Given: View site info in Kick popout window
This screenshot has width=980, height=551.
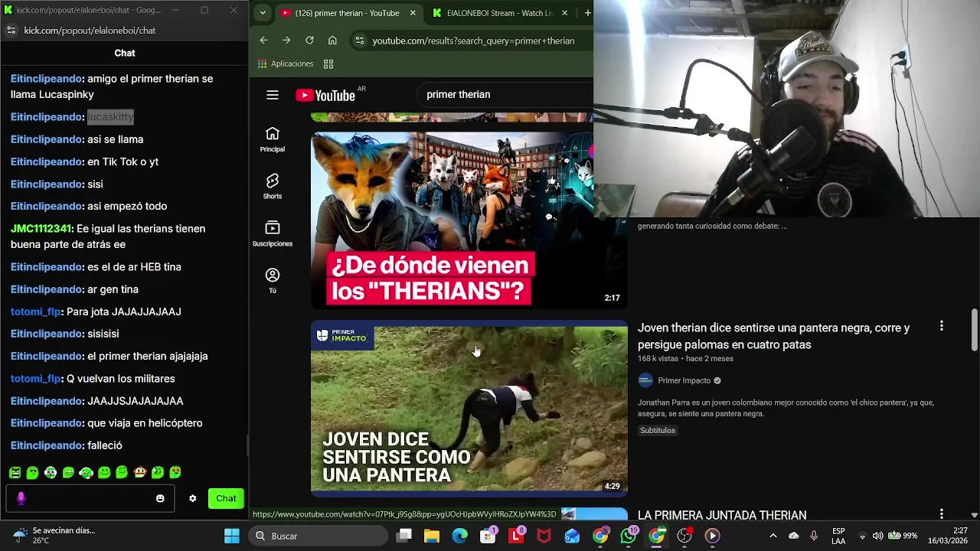Looking at the screenshot, I should coord(11,31).
